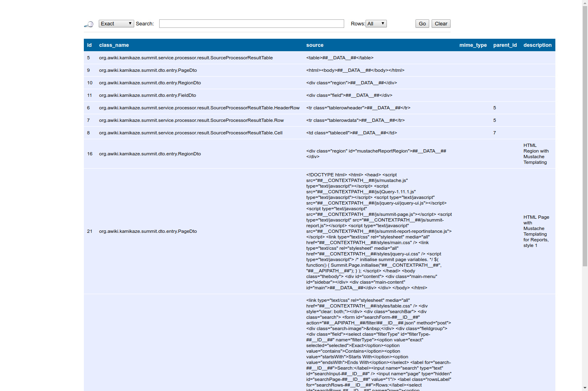Select RegionDto class name in row 10
Screen dimensions: 588x391
tap(150, 83)
